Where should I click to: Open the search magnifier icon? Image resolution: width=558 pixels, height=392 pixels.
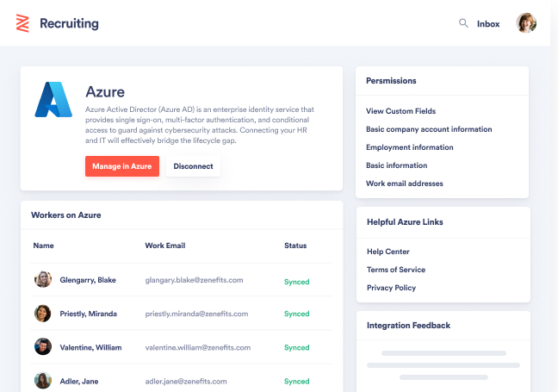tap(463, 23)
